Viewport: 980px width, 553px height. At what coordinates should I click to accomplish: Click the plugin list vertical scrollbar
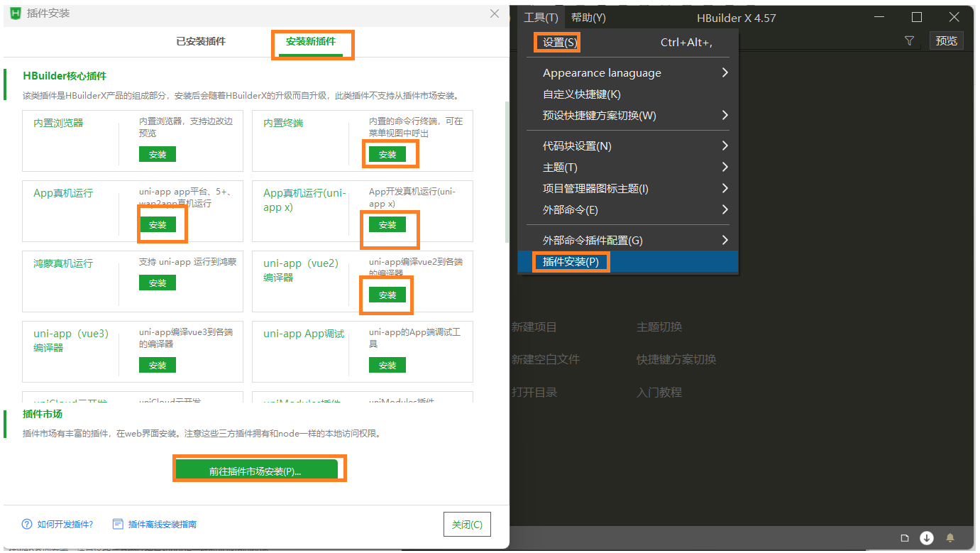coord(507,173)
